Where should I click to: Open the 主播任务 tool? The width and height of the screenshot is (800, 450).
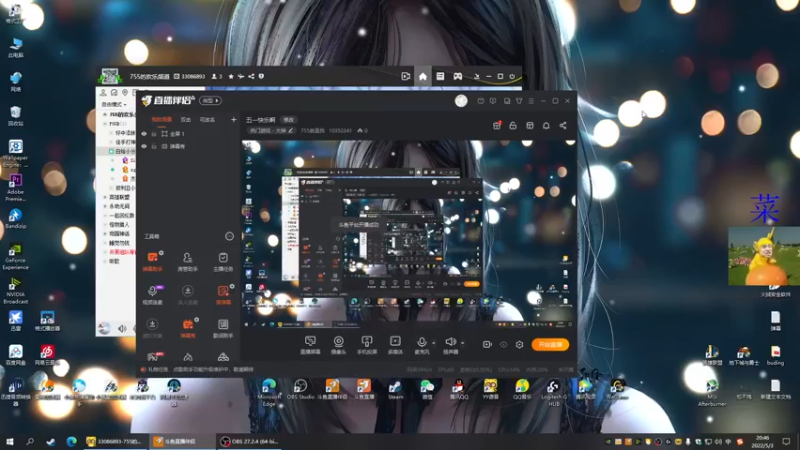coord(223,261)
